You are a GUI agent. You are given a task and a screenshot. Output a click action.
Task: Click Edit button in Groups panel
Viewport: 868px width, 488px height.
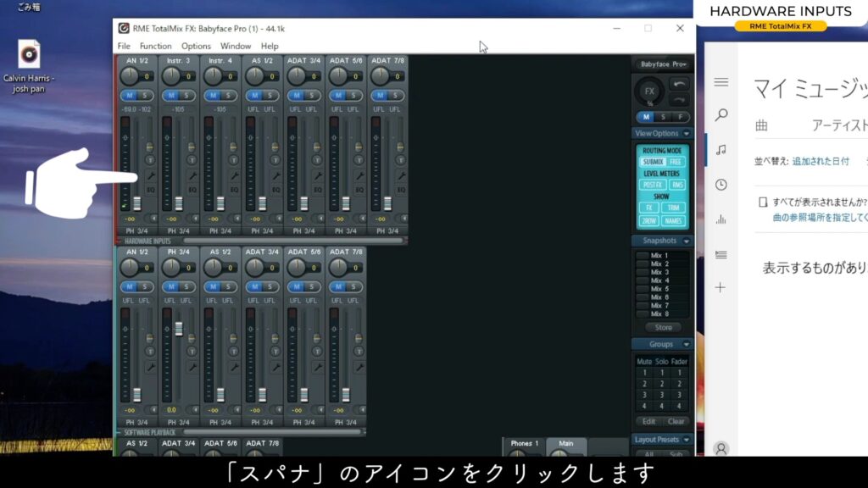pos(648,421)
